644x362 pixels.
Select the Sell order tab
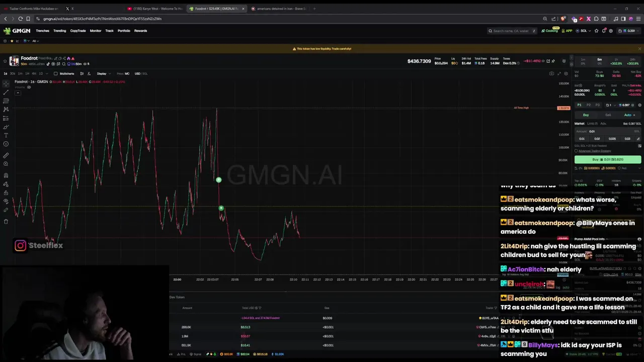608,115
